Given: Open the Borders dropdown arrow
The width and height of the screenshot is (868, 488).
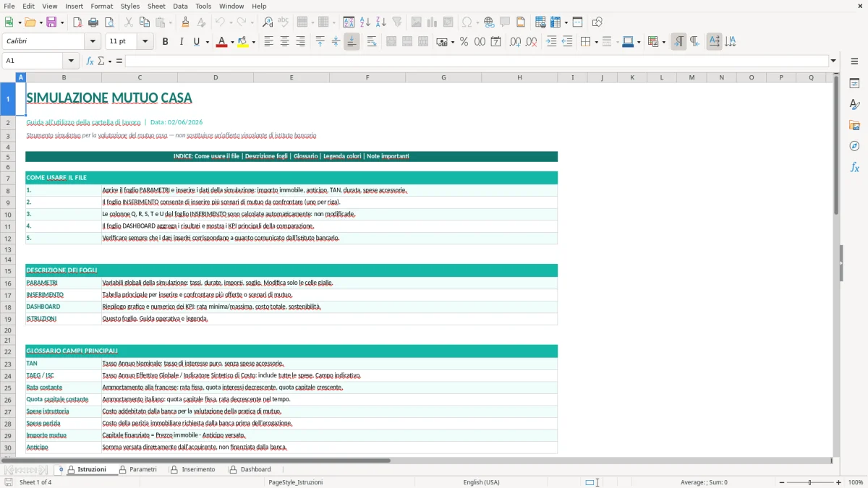Looking at the screenshot, I should (596, 42).
